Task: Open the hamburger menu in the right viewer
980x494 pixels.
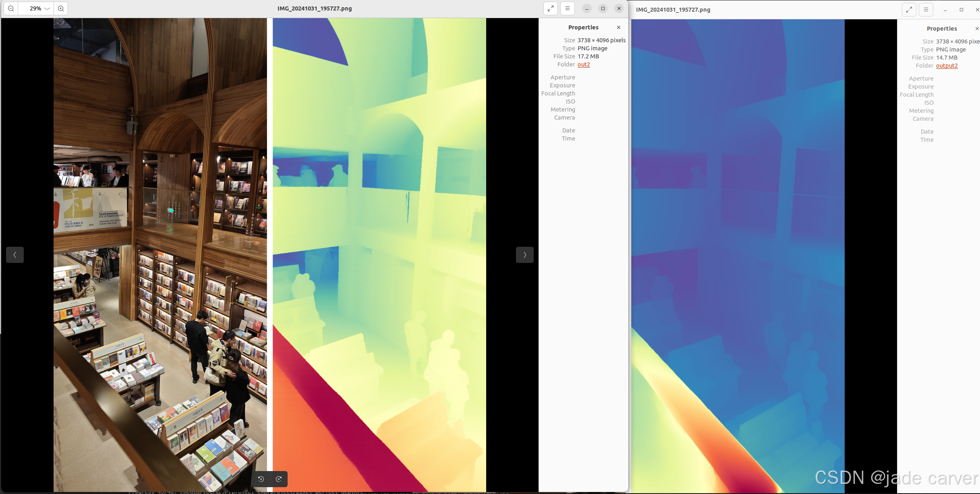Action: [926, 10]
